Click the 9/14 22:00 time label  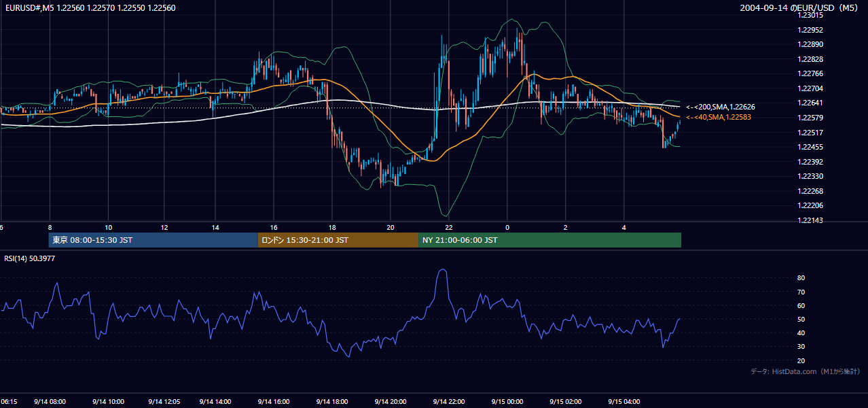tap(449, 402)
